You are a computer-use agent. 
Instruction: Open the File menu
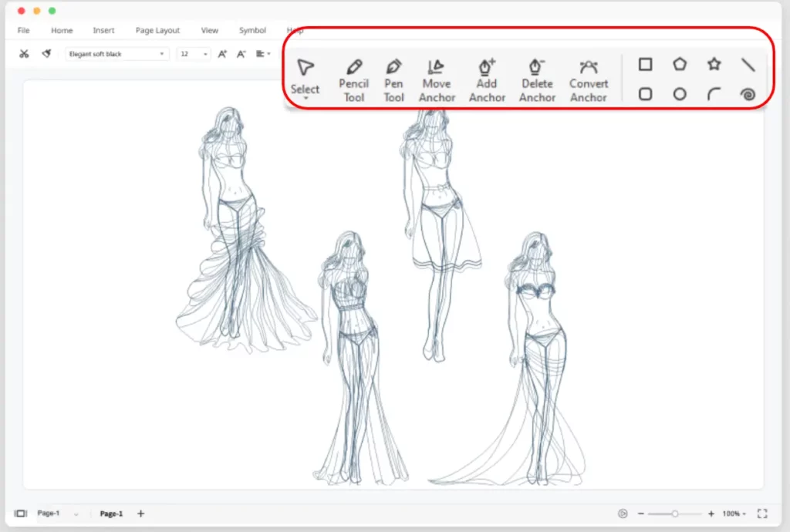(24, 30)
